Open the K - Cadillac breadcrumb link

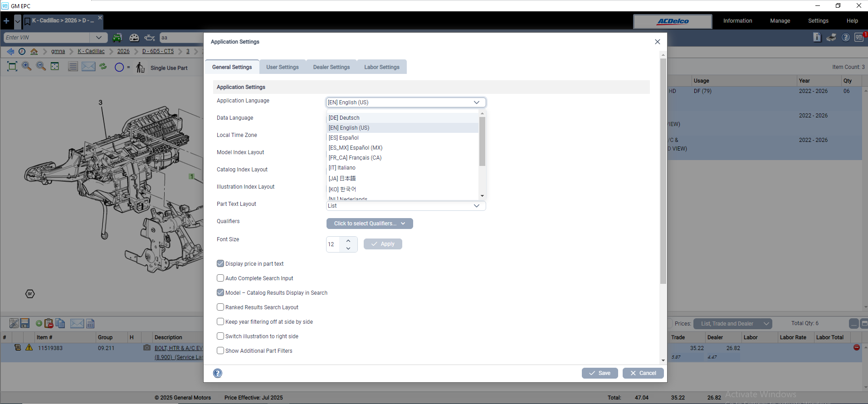coord(91,52)
